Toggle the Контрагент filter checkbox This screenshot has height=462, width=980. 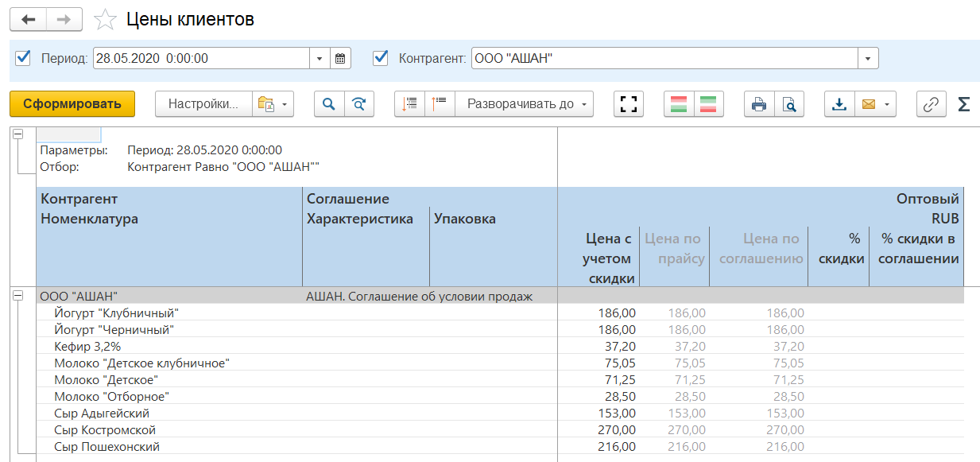[x=381, y=57]
